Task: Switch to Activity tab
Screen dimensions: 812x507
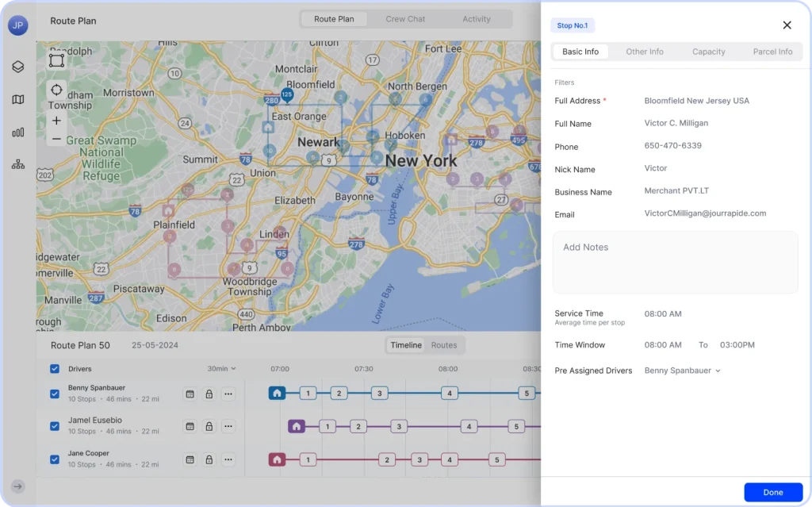Action: click(x=477, y=19)
